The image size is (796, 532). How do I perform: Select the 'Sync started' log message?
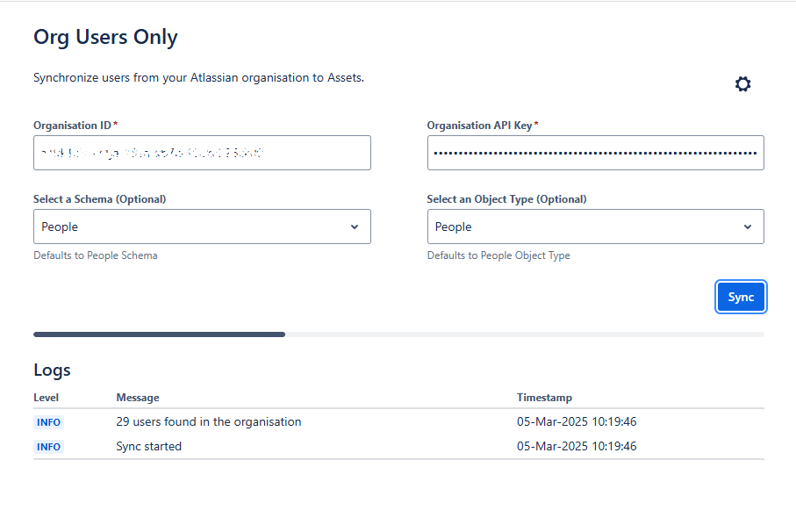[148, 446]
